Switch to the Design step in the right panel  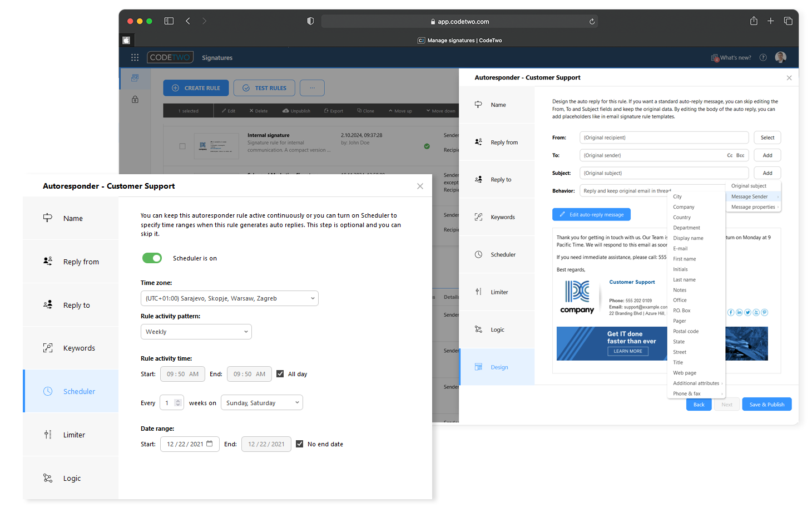(497, 367)
